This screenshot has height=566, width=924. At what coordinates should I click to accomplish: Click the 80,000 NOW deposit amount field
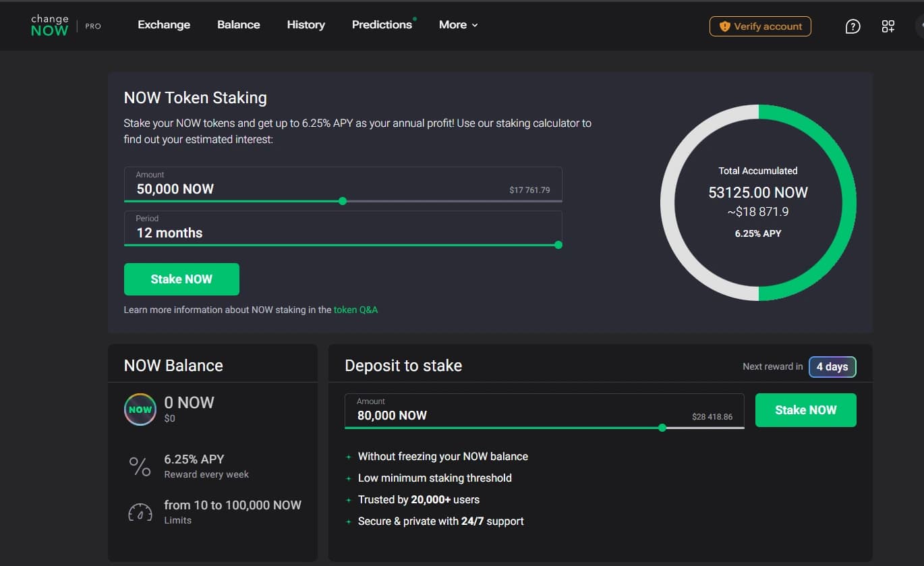pyautogui.click(x=544, y=411)
